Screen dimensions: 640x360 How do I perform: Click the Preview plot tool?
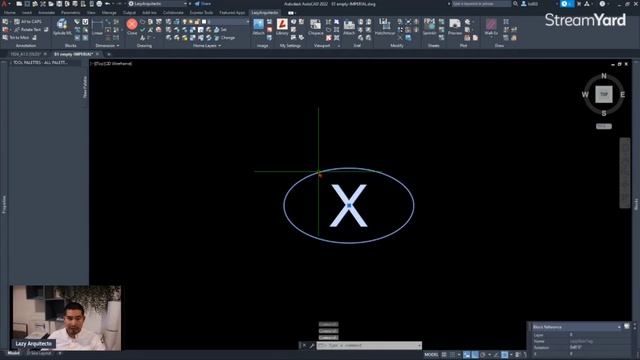[x=455, y=27]
